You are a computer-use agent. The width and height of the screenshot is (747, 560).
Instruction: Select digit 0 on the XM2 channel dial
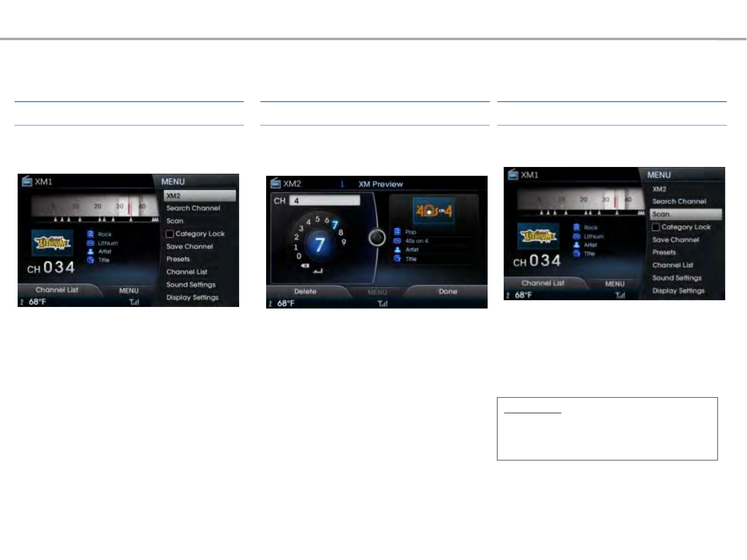(x=299, y=256)
